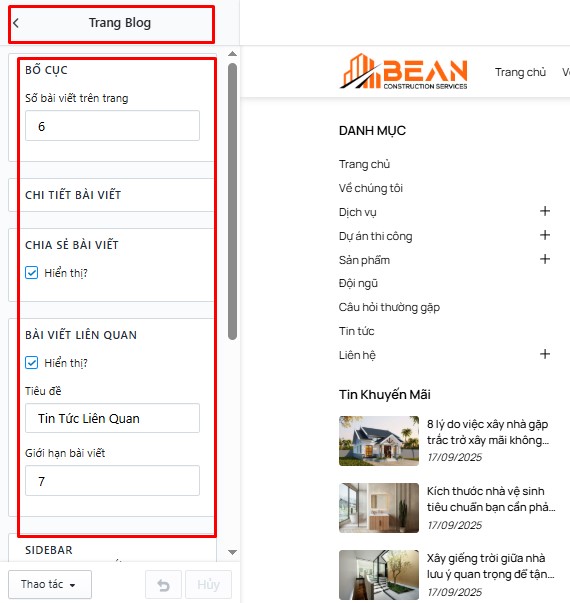The height and width of the screenshot is (603, 570).
Task: Expand the Dự án thi công plus icon
Action: click(x=545, y=235)
